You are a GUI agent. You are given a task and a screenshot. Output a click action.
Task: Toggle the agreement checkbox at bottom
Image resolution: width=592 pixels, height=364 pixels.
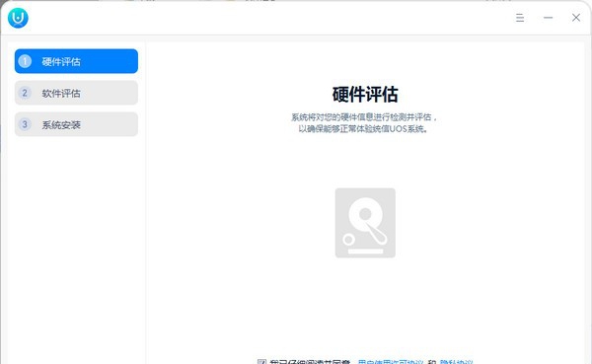[261, 362]
